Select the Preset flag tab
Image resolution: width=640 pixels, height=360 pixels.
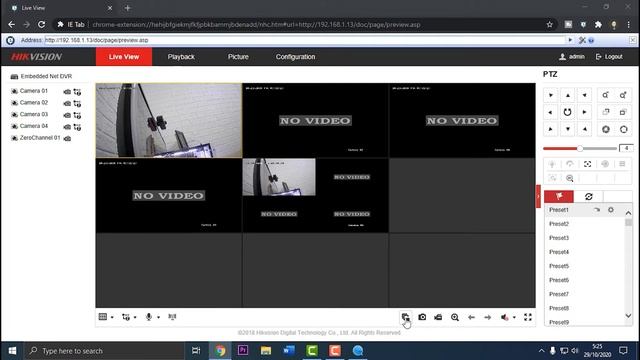(559, 196)
